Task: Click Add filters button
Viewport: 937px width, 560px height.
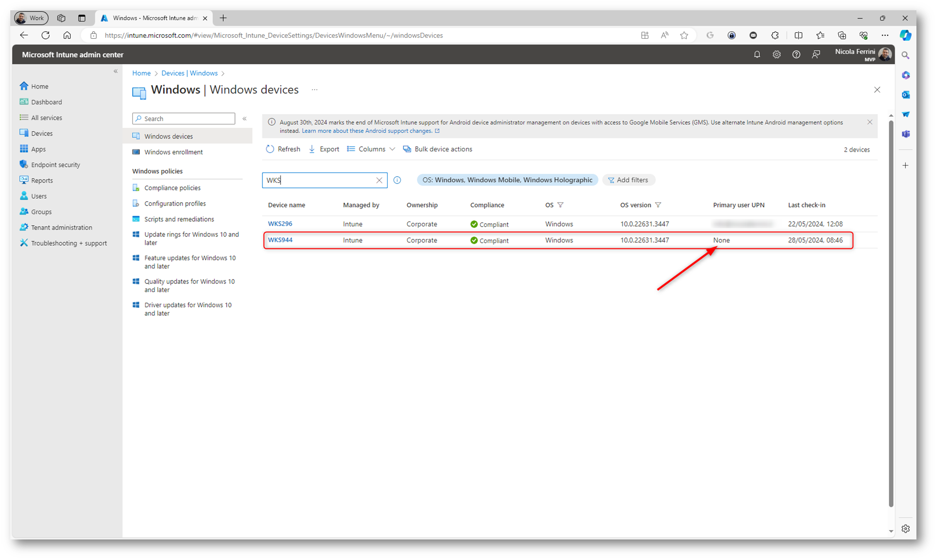Action: [628, 180]
